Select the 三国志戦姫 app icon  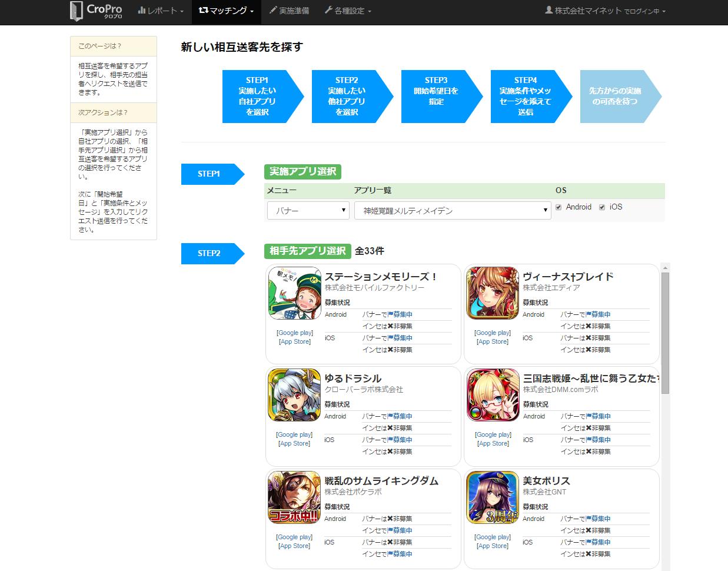click(493, 395)
